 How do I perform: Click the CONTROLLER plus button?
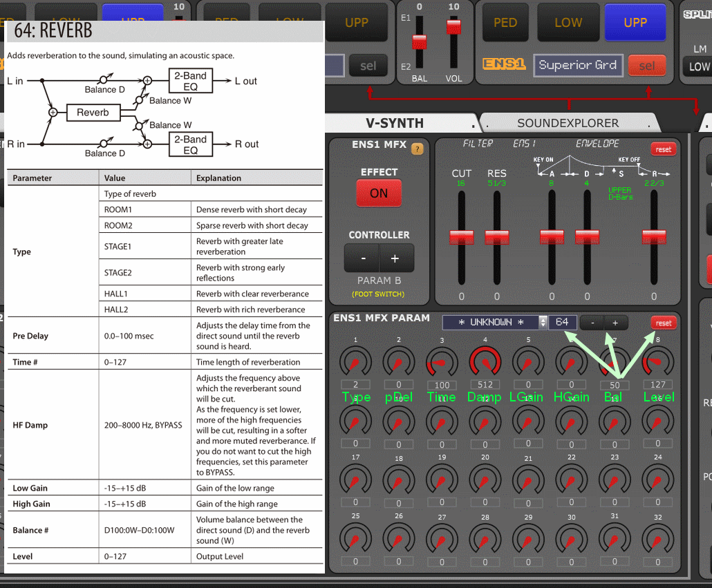(x=395, y=258)
